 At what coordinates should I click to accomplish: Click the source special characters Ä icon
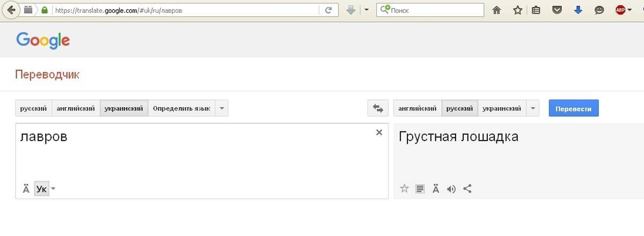tap(26, 189)
